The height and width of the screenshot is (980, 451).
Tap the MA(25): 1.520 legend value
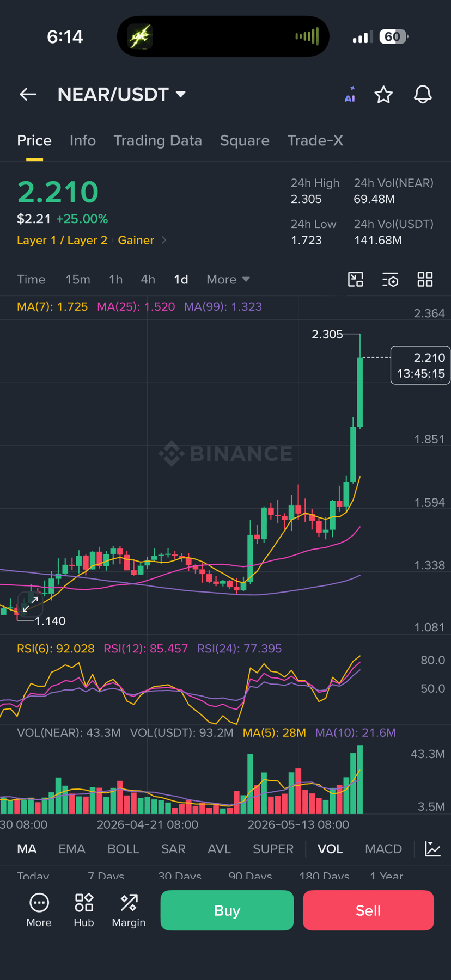[x=136, y=306]
